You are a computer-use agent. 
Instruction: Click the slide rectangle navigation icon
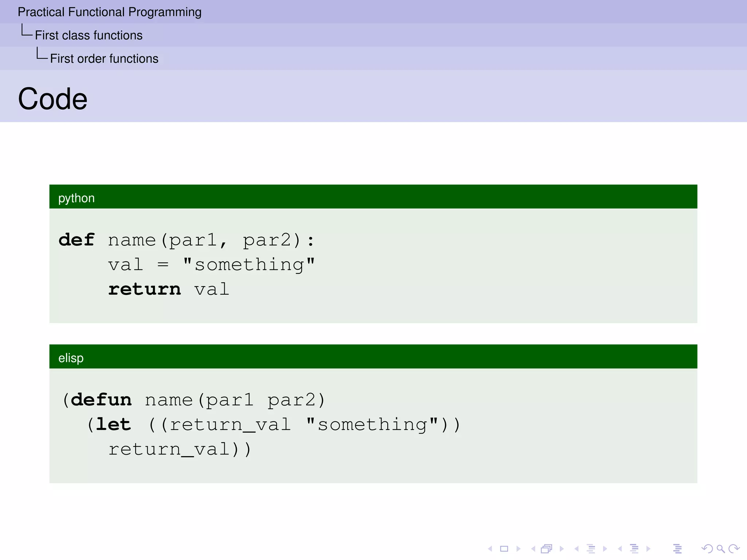[504, 549]
